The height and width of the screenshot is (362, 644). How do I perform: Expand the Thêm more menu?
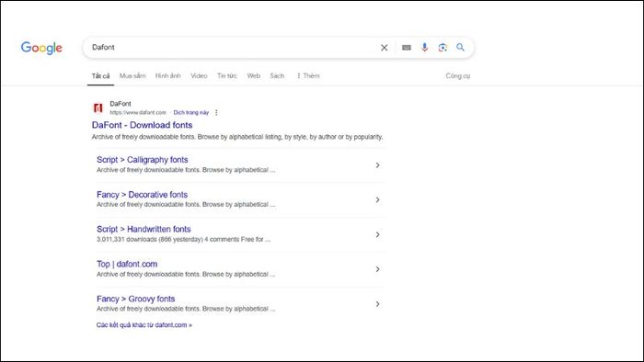click(308, 76)
